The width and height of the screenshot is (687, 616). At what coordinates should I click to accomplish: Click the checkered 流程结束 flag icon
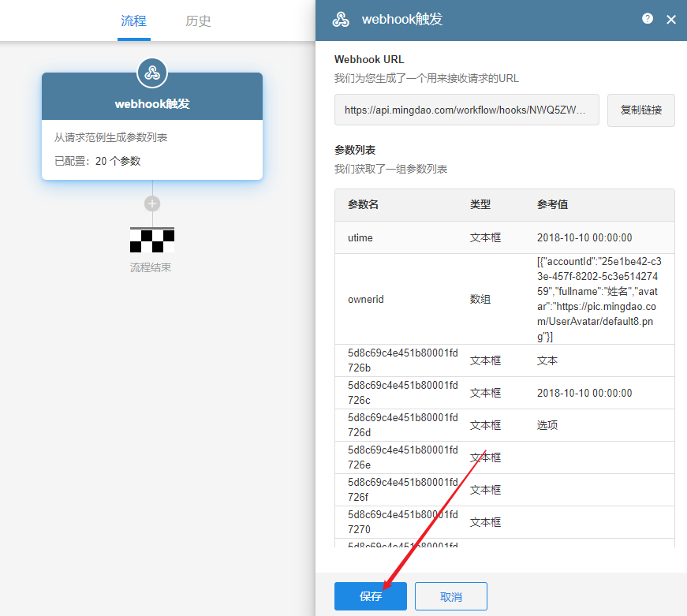coord(152,239)
